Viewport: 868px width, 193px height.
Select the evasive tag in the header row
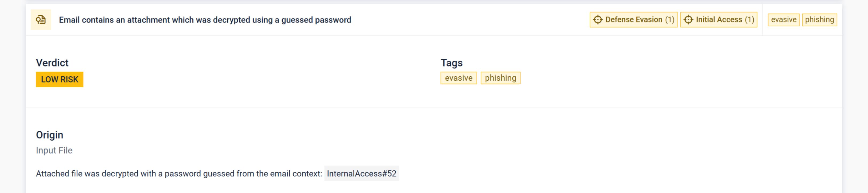click(783, 20)
